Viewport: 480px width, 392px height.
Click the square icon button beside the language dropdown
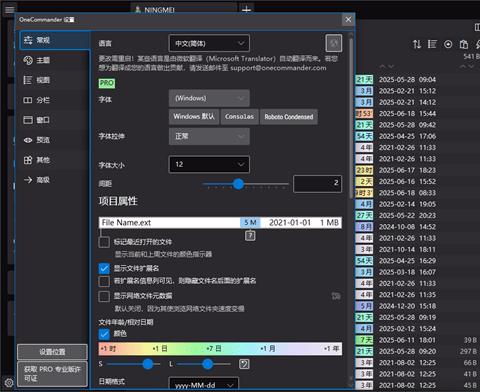pos(334,43)
